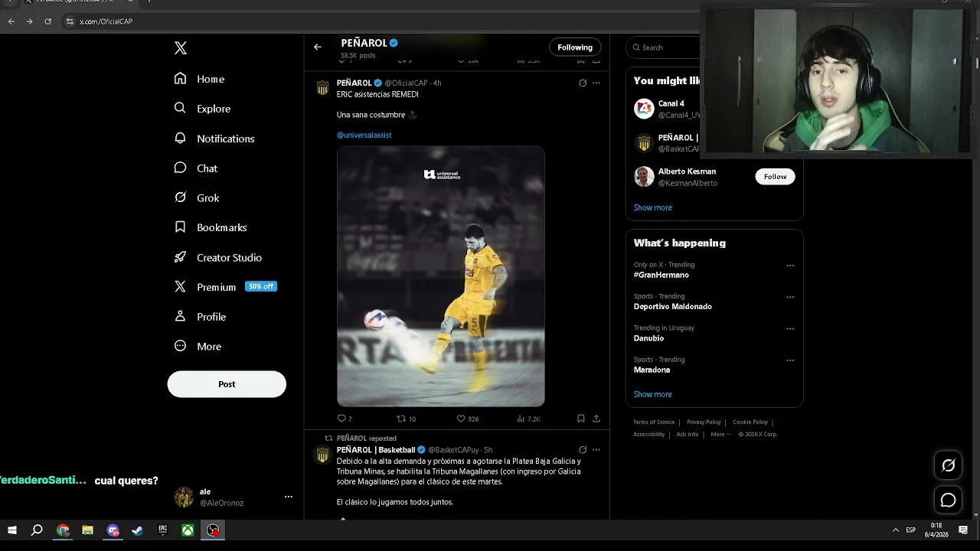Viewport: 980px width, 551px height.
Task: Open options for the Maradona trend
Action: [790, 360]
